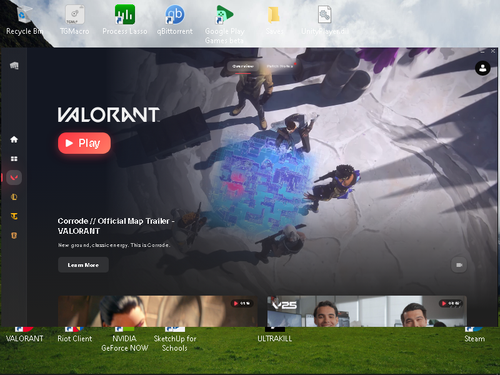Switch to the Overview tab
The height and width of the screenshot is (375, 500).
coord(243,66)
